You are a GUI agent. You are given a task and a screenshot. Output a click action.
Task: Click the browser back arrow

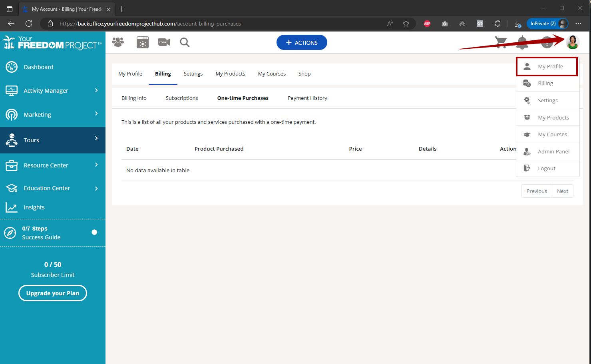[11, 24]
